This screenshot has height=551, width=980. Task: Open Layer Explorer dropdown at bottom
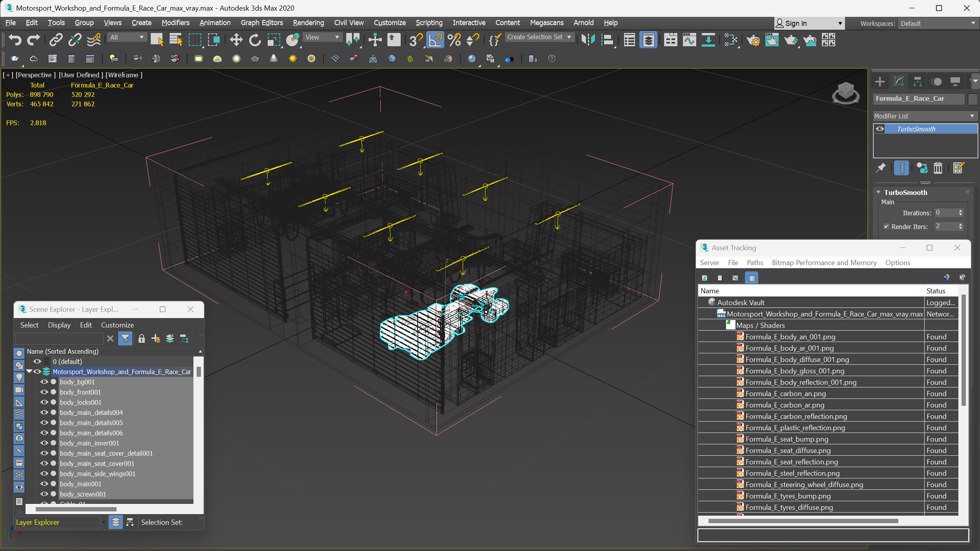103,522
